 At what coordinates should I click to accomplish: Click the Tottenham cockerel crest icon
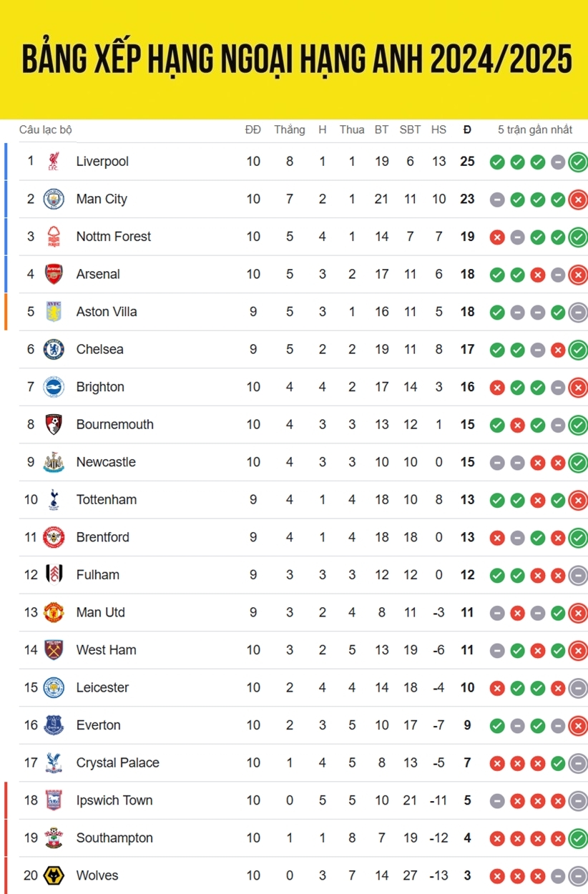click(54, 499)
